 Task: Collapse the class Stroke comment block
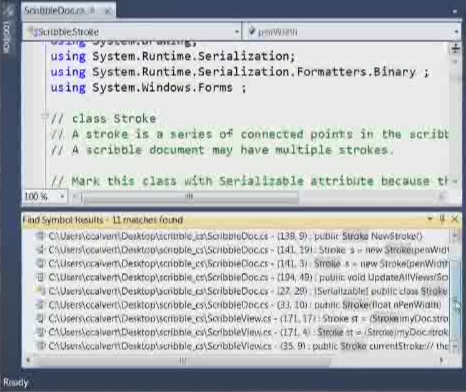(x=45, y=116)
